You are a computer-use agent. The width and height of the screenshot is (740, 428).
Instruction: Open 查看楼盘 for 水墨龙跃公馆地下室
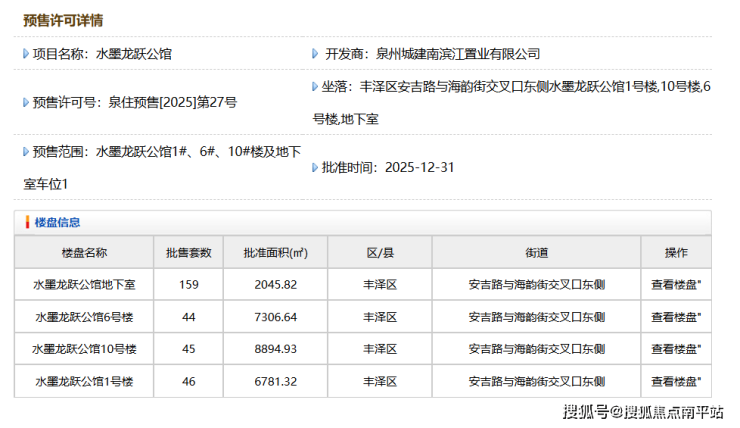coord(675,285)
